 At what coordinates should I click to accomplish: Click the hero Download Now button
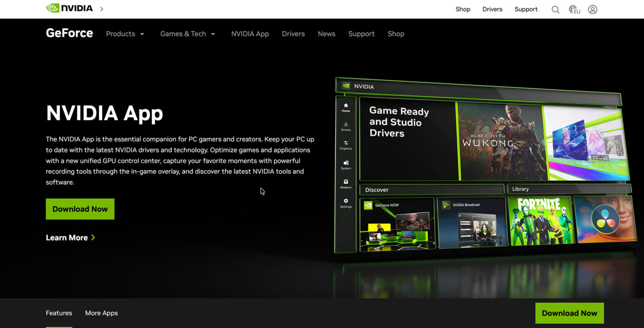[80, 209]
